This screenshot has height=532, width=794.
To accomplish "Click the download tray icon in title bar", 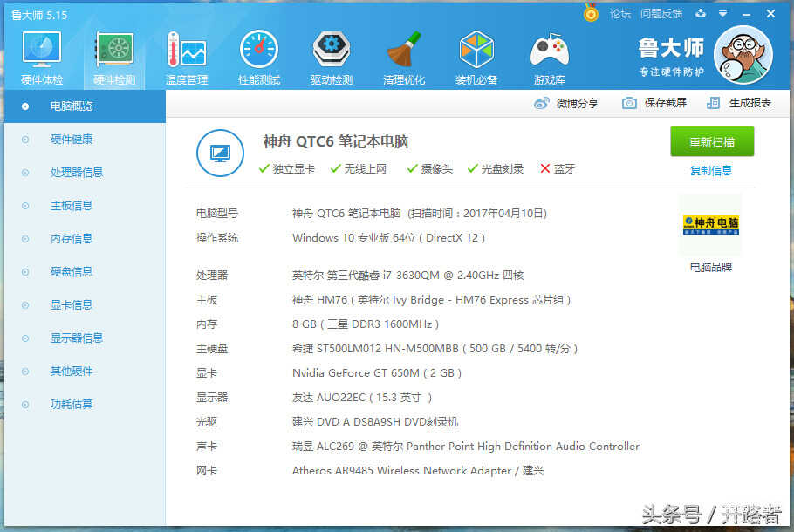I will tap(701, 13).
